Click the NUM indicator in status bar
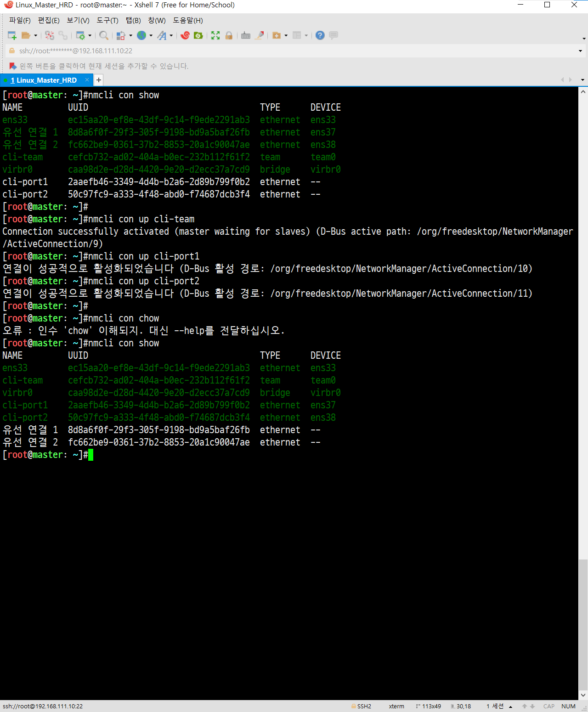The image size is (588, 712). (568, 706)
